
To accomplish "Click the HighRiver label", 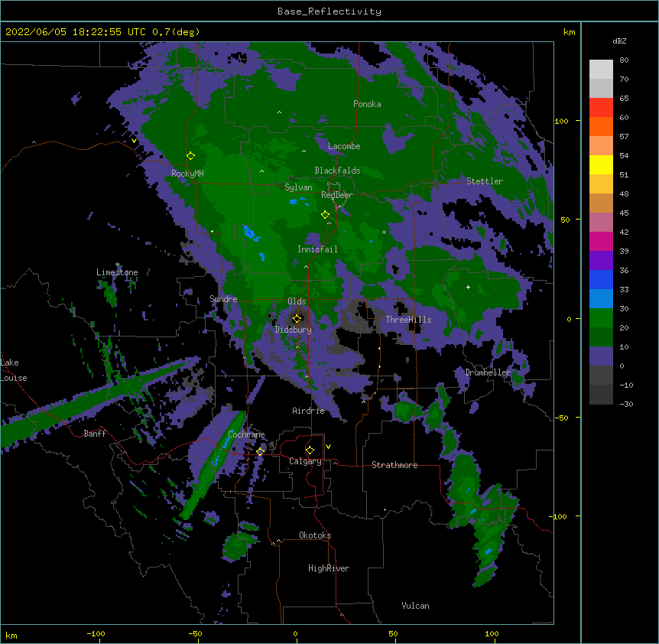I will point(329,568).
